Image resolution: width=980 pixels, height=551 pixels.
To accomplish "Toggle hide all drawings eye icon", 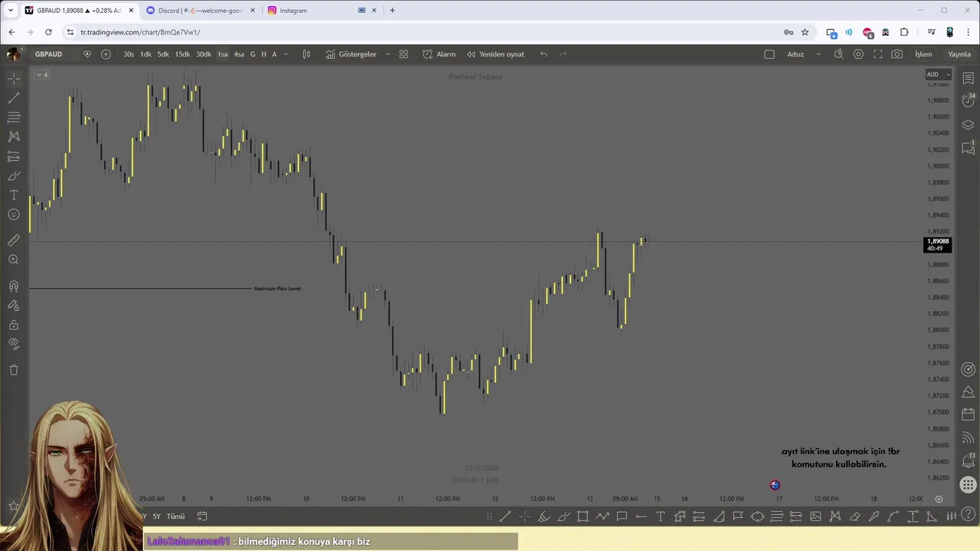I will [x=14, y=344].
